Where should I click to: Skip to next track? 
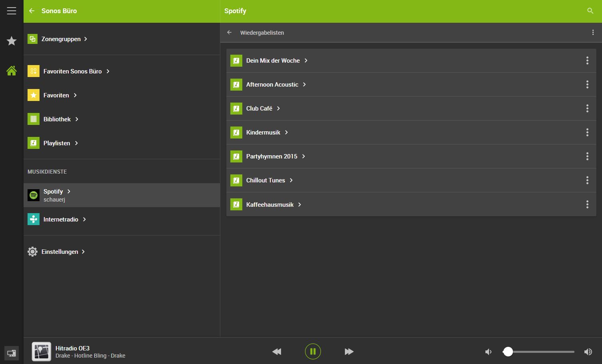click(349, 352)
